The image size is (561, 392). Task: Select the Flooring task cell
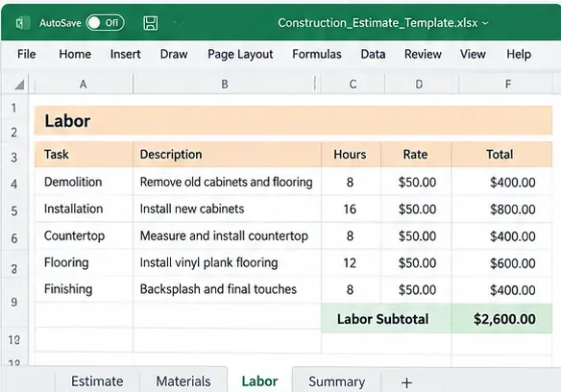coord(84,262)
